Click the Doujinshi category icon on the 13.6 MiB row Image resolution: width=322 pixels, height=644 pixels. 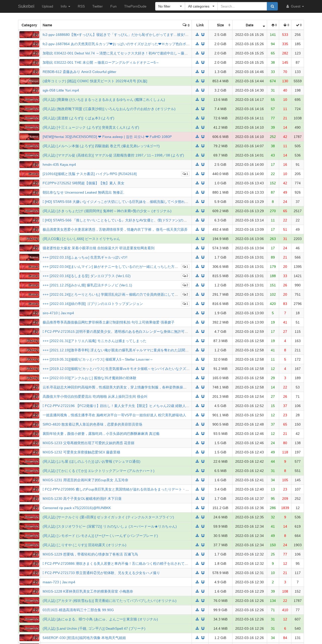(29, 100)
